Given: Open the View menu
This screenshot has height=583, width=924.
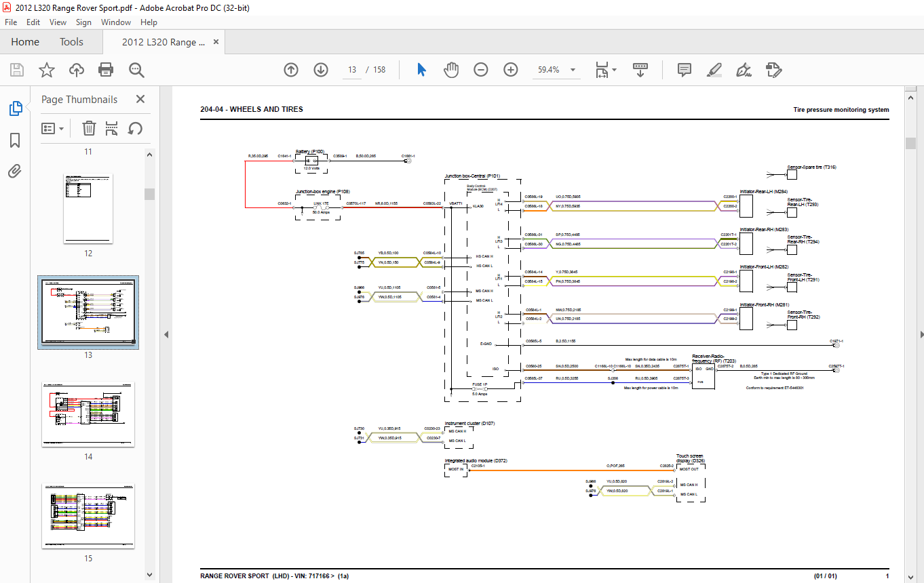Looking at the screenshot, I should [58, 22].
